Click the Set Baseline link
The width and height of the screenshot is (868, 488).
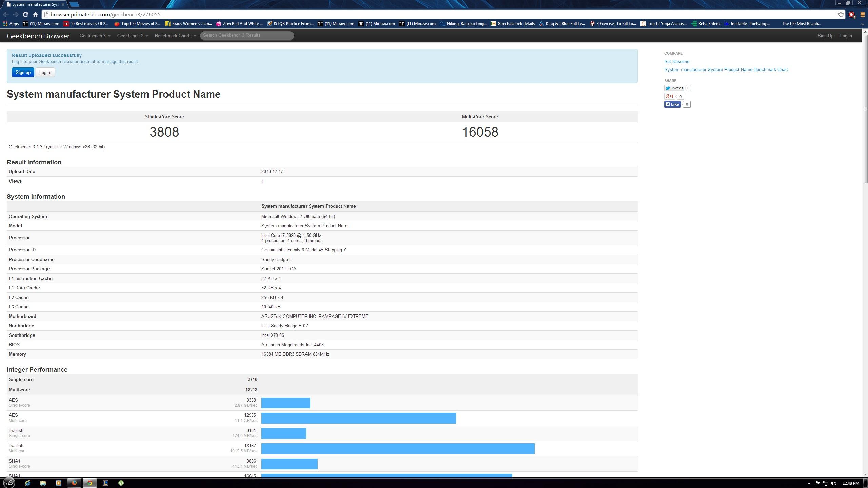tap(676, 61)
